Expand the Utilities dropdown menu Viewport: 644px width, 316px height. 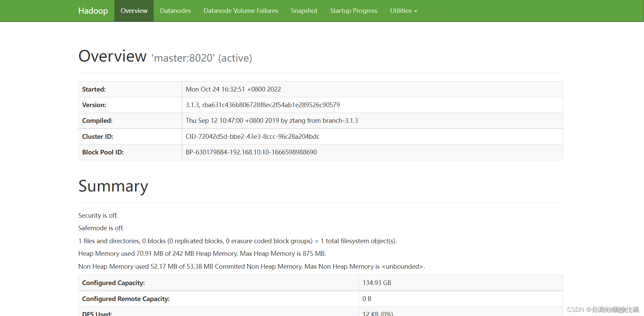coord(403,11)
